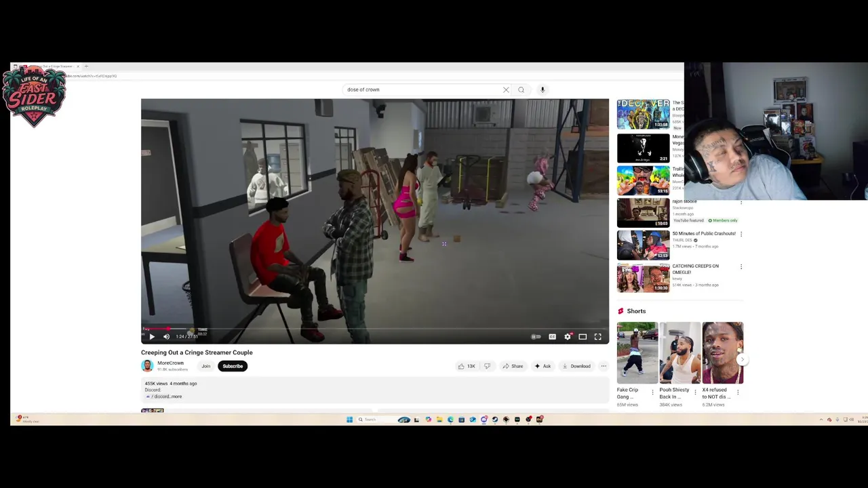
Task: Join the MoreCrown channel membership
Action: coord(205,366)
